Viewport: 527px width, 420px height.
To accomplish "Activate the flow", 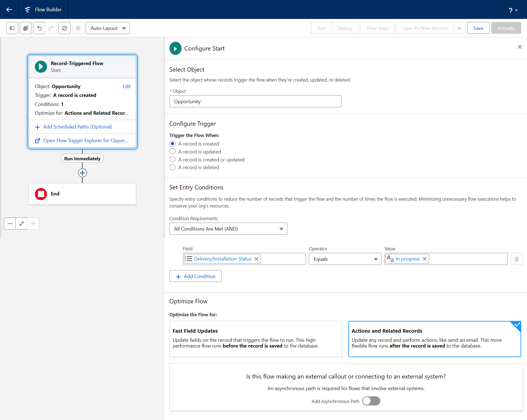I will point(506,28).
